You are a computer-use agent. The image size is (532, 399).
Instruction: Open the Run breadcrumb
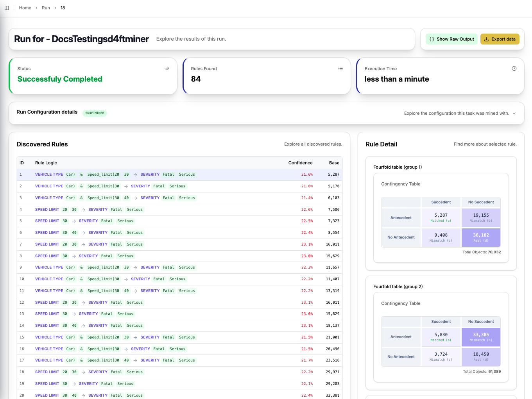coord(46,8)
